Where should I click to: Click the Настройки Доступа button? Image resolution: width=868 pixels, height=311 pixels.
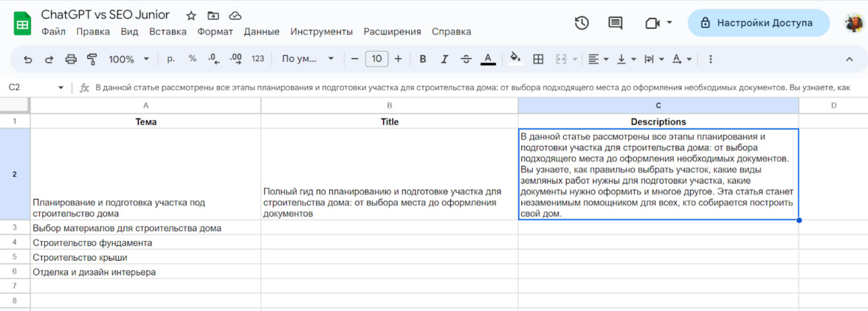click(757, 23)
